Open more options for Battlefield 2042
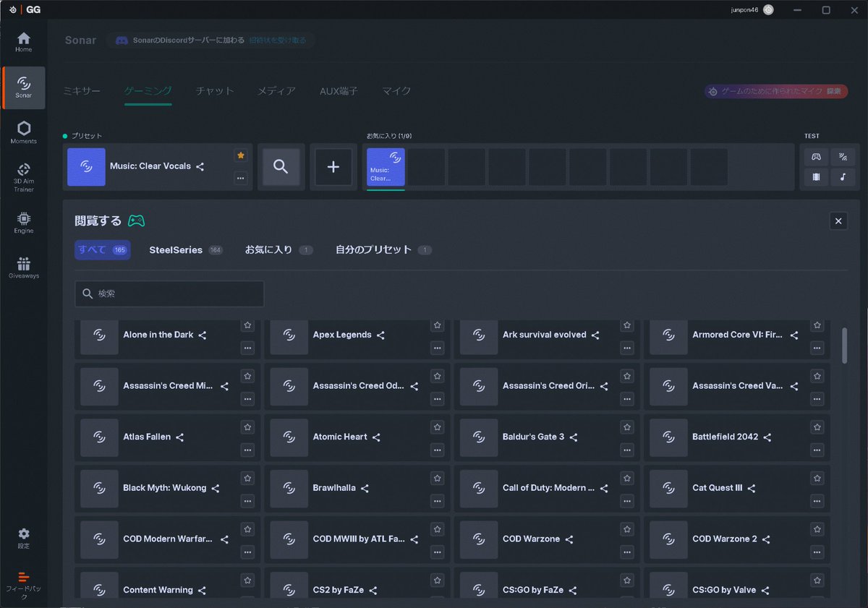Viewport: 868px width, 608px height. pyautogui.click(x=817, y=450)
